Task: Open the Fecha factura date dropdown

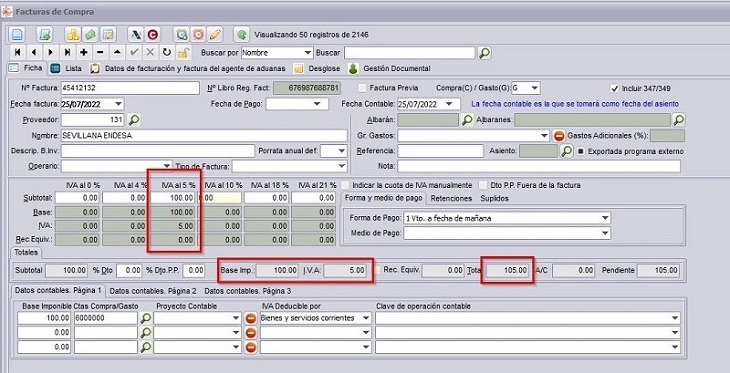Action: click(119, 104)
